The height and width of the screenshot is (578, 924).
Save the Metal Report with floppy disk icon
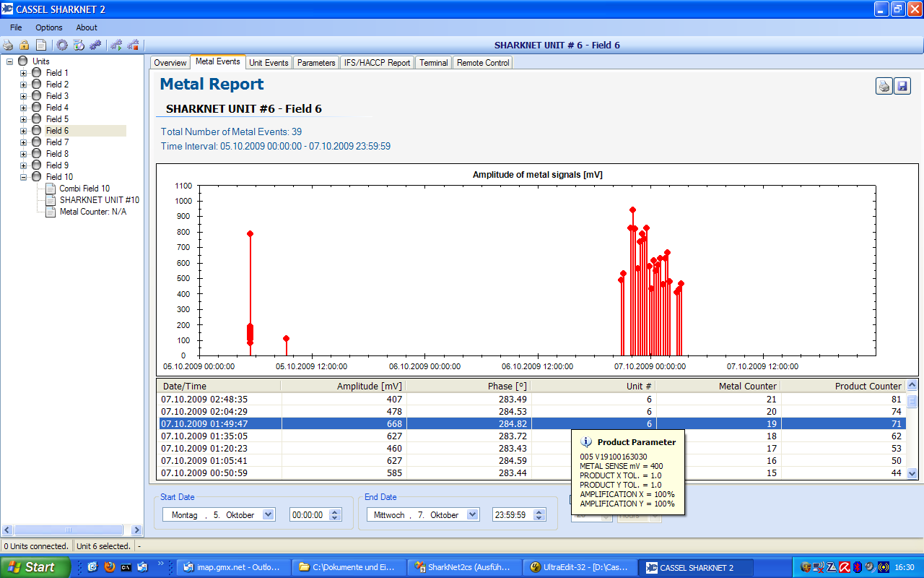pyautogui.click(x=902, y=87)
